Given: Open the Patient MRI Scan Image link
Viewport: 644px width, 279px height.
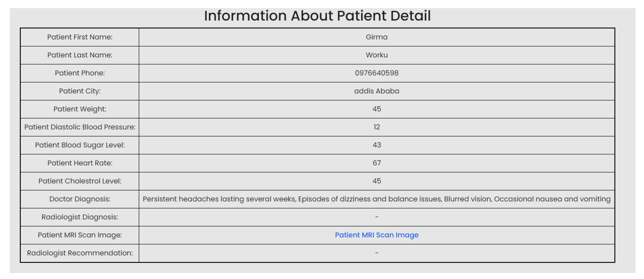Looking at the screenshot, I should pos(376,235).
